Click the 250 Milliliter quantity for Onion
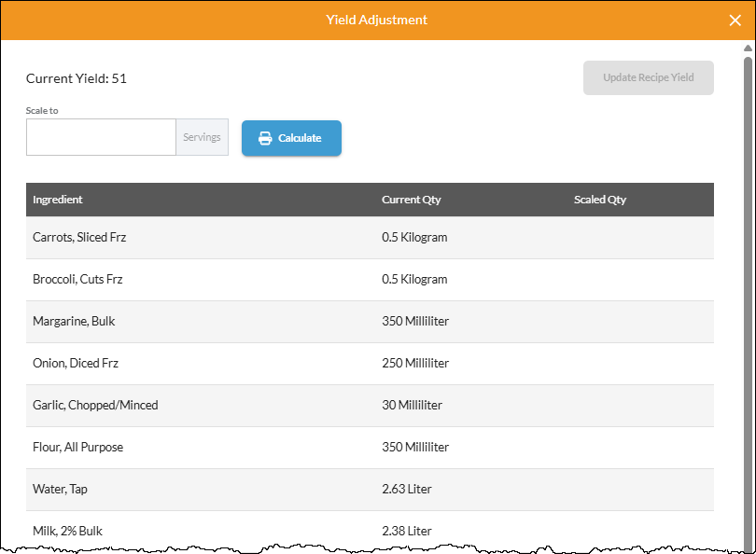756x554 pixels. [x=415, y=363]
